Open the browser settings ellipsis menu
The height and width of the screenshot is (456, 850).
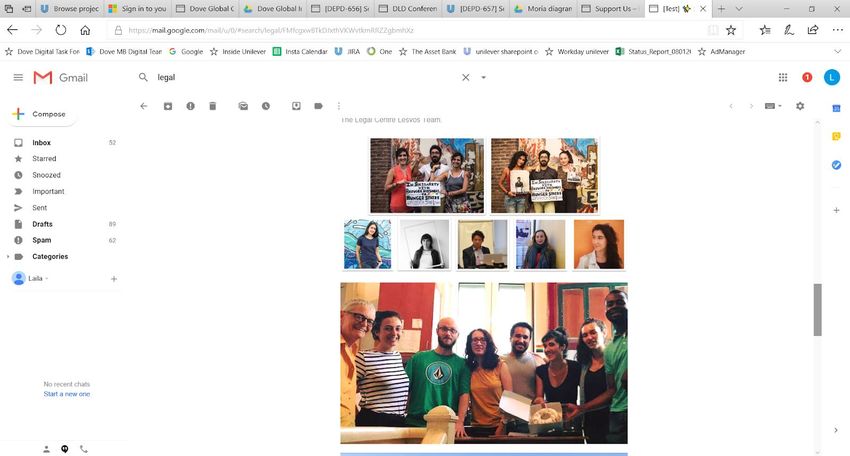838,30
